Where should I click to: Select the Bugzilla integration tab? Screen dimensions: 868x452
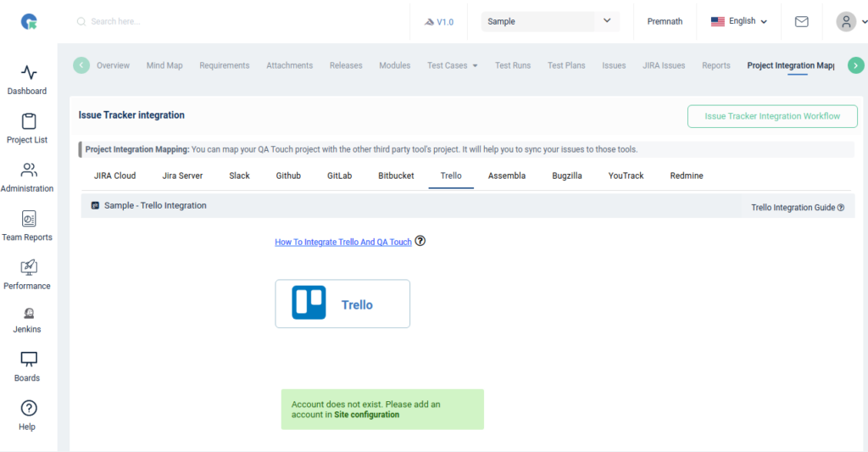[566, 176]
